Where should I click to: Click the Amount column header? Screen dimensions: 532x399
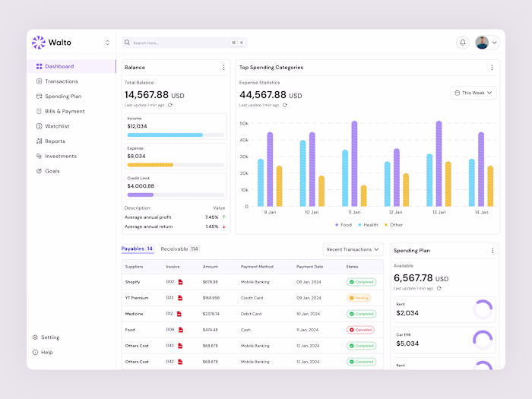pyautogui.click(x=211, y=267)
